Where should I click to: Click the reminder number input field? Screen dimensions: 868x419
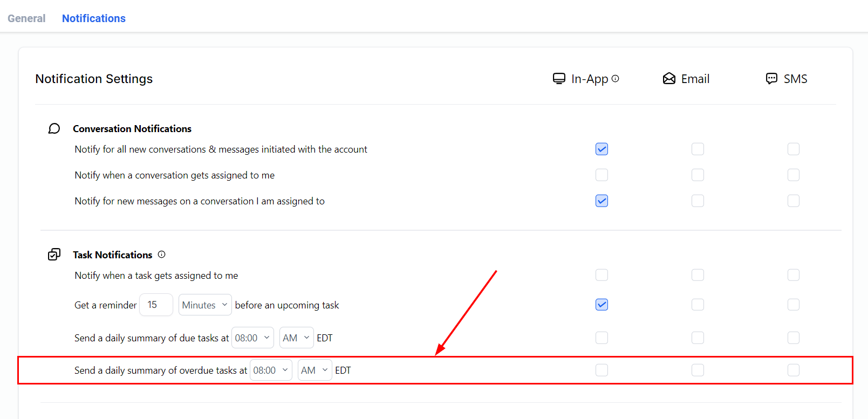156,305
